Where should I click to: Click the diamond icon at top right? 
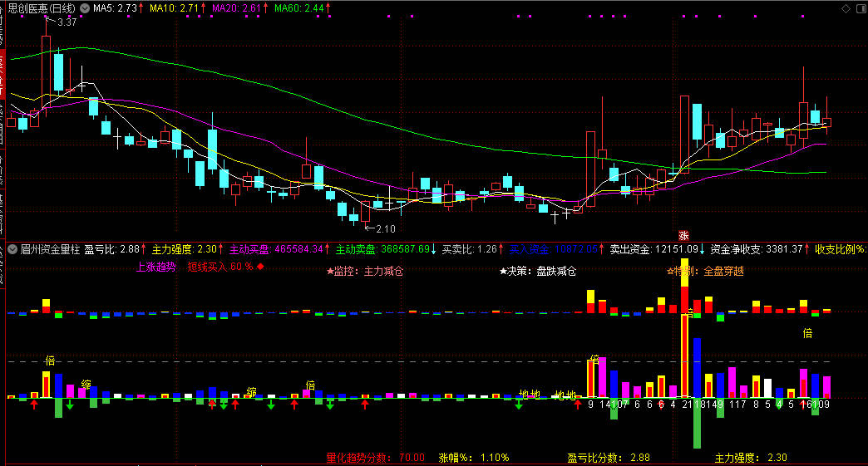click(x=846, y=8)
